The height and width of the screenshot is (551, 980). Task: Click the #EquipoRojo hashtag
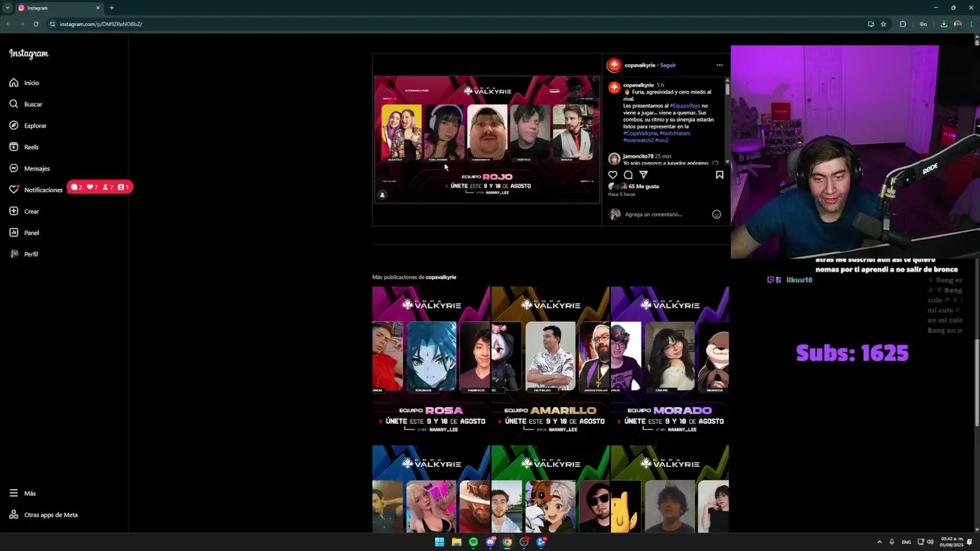click(x=684, y=106)
